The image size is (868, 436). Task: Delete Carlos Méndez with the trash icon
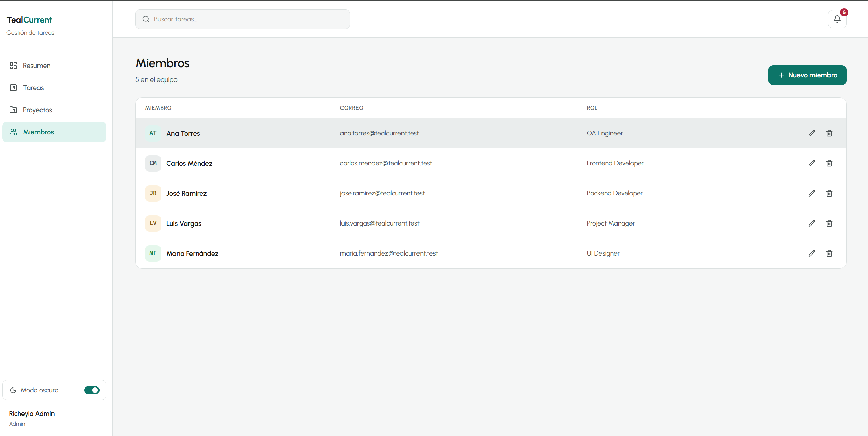829,163
